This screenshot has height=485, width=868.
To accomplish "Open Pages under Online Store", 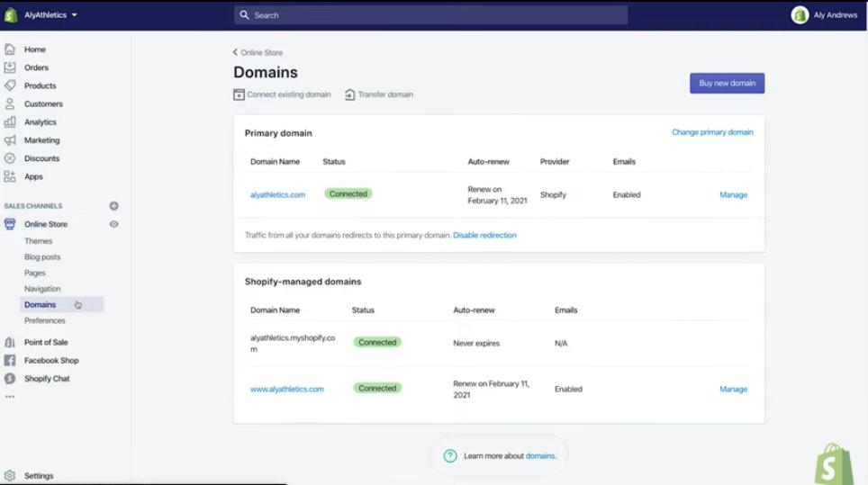I will pos(35,273).
